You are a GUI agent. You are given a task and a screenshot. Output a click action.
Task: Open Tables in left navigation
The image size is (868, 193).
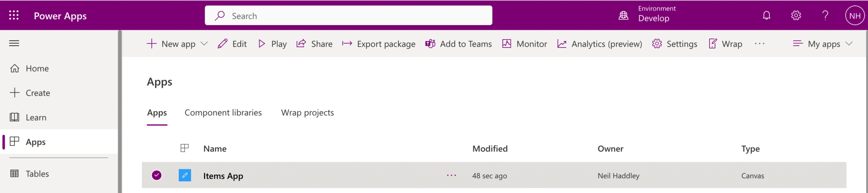[x=37, y=174]
